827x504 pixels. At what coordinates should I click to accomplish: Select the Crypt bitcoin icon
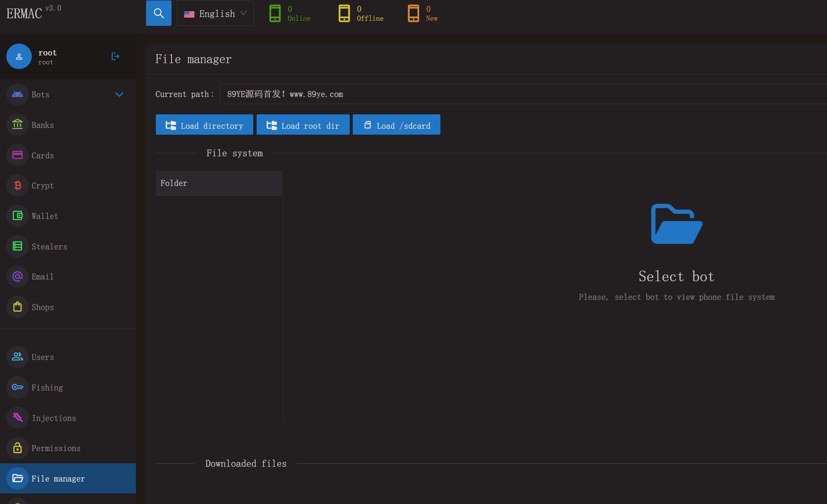click(x=17, y=186)
